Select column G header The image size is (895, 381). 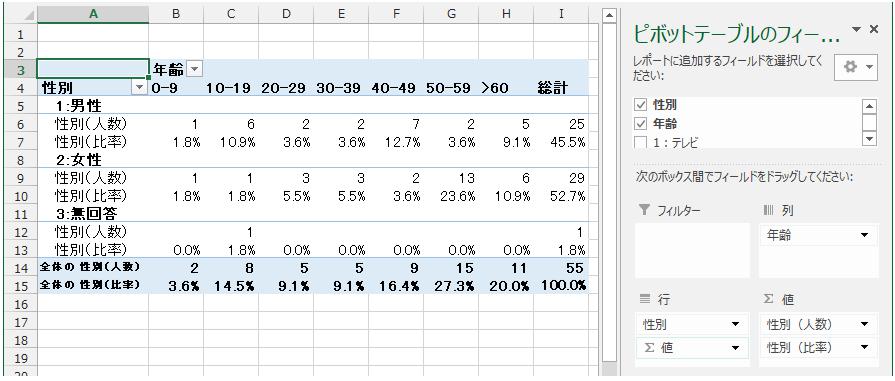451,15
